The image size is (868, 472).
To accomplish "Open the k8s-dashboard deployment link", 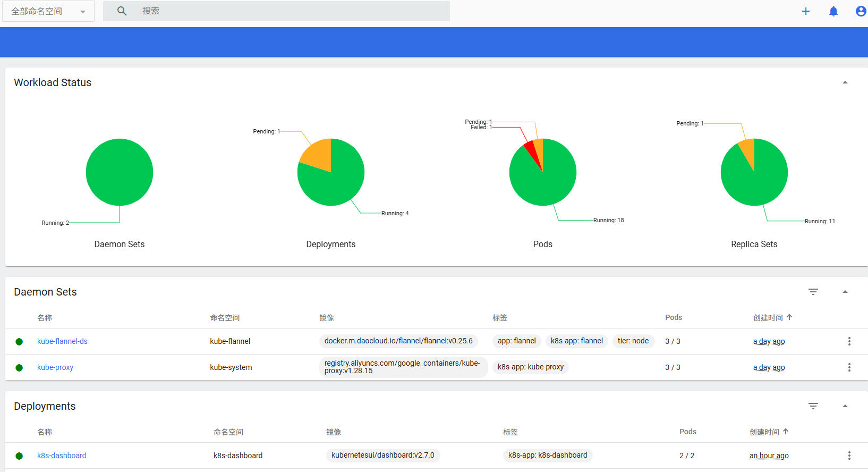I will tap(62, 456).
